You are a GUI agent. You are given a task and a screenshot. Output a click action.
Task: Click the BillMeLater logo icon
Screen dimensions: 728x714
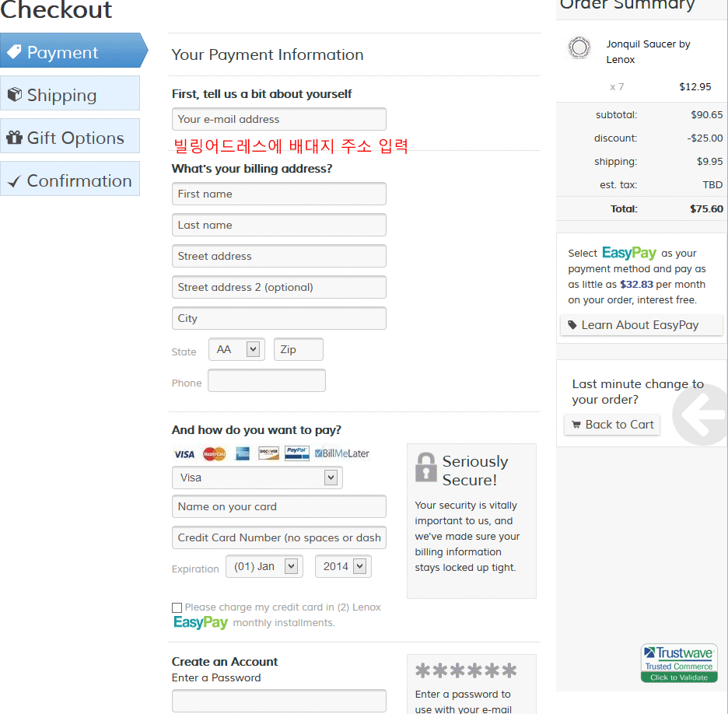click(x=341, y=453)
